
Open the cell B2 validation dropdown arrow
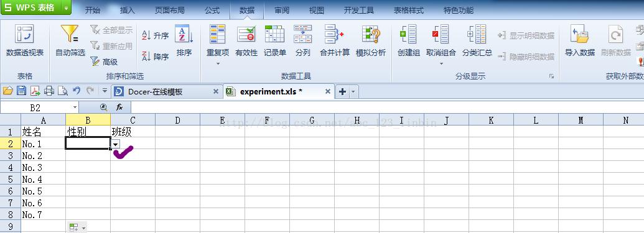click(116, 144)
